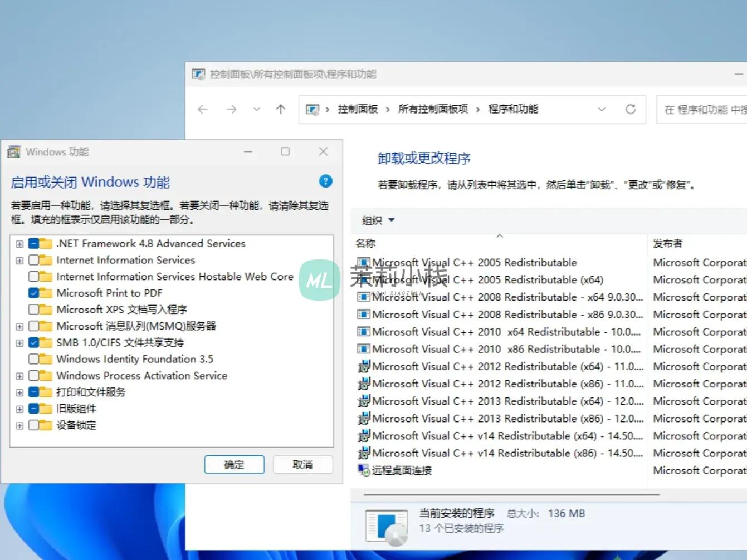
Task: Enable Microsoft 消息队列(MSMQ)服务器 checkbox
Action: tap(33, 326)
